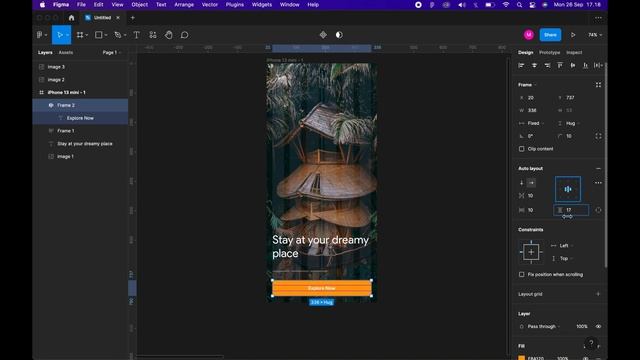Select the Add comment tool
The width and height of the screenshot is (640, 360).
click(184, 35)
